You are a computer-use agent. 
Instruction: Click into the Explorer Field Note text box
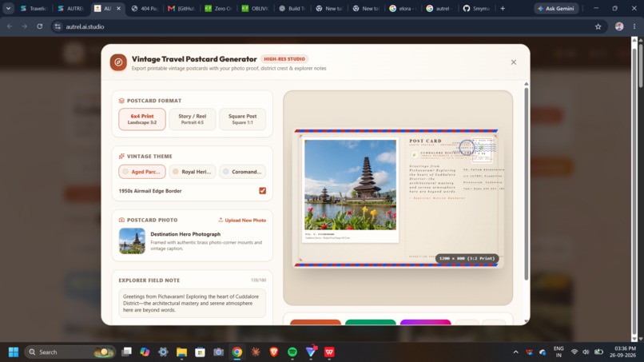[193, 303]
